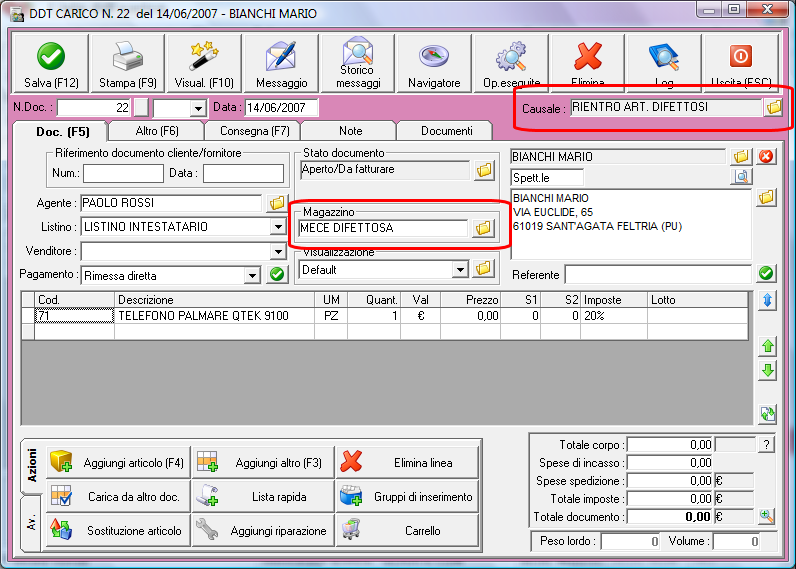Print the document via Stampa (F9)

[x=127, y=63]
